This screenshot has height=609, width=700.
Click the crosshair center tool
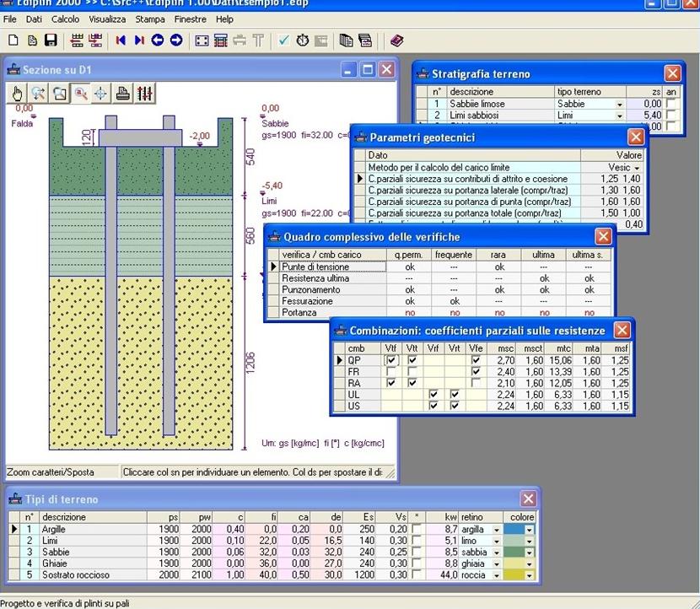(x=101, y=94)
